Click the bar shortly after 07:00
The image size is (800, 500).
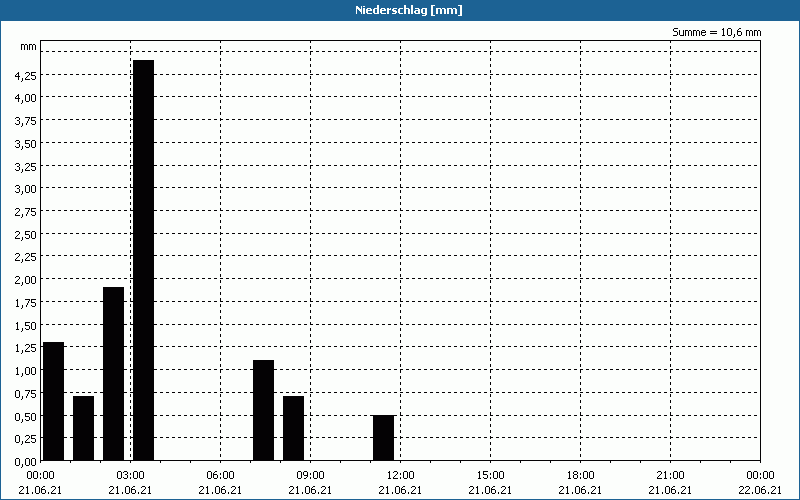click(x=263, y=410)
